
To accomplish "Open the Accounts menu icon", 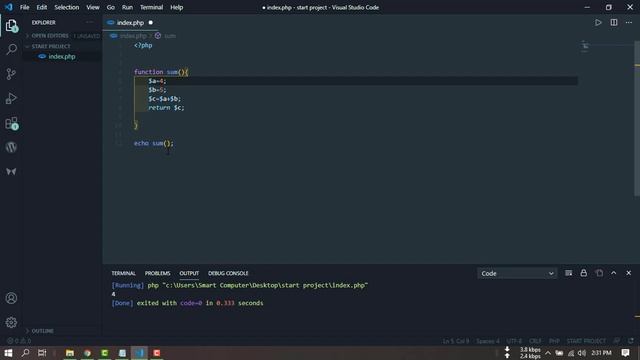I will point(11,298).
